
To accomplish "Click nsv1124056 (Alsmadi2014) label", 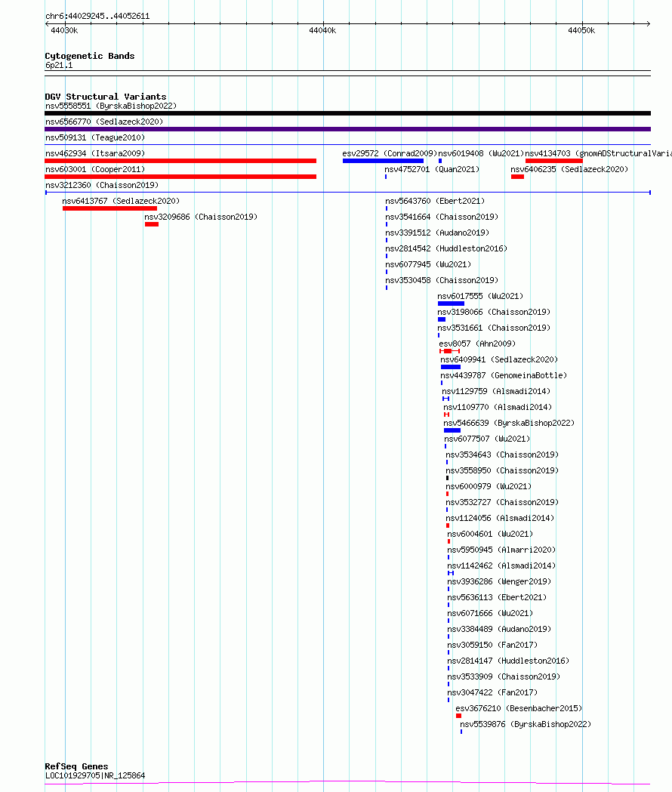I will pyautogui.click(x=500, y=518).
